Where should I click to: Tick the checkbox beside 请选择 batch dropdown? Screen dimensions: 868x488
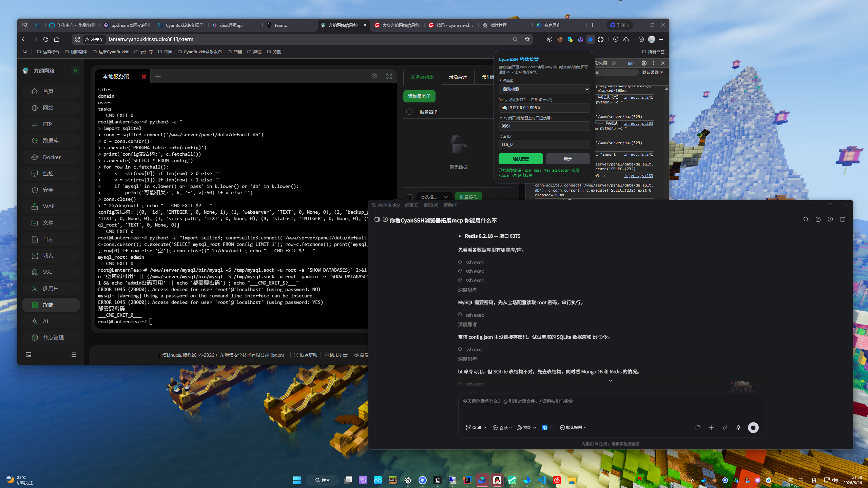(409, 197)
